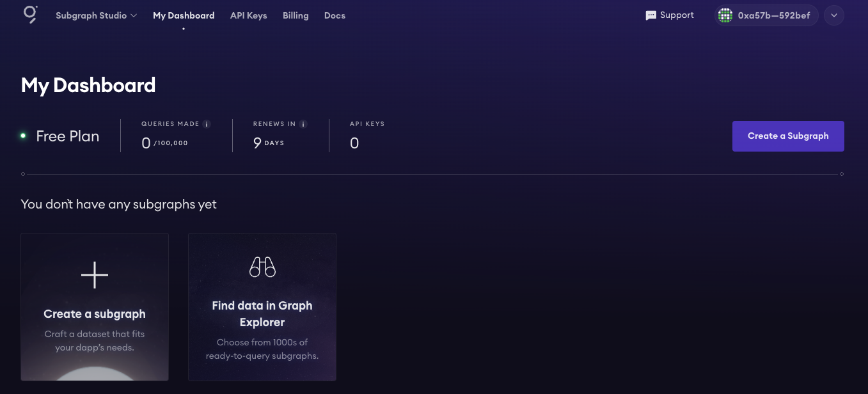
Task: Click the Free Plan label
Action: coord(68,136)
